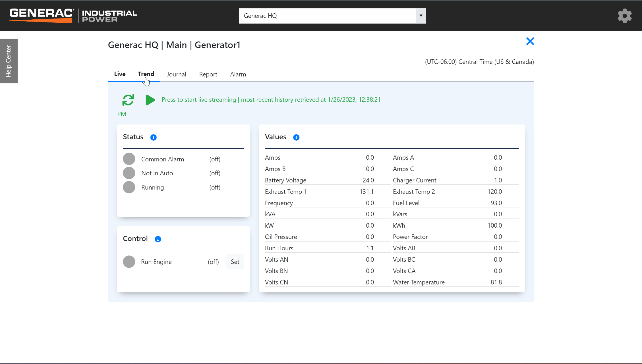Click the Not in Auto indicator circle

click(x=129, y=173)
